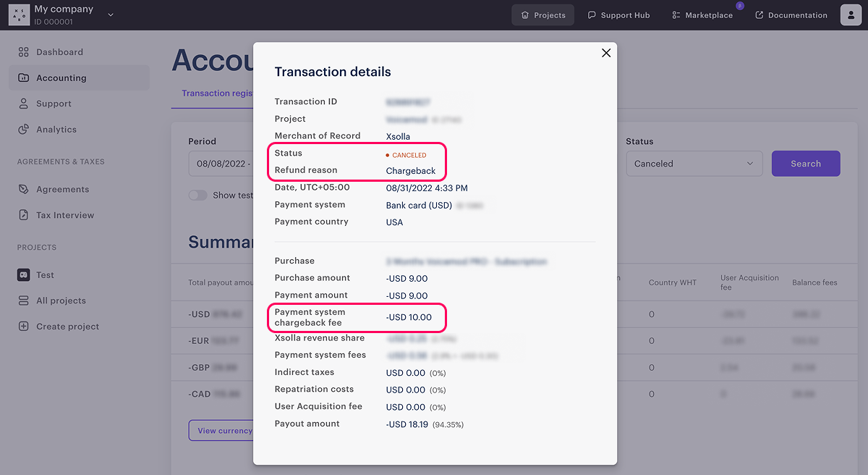
Task: Open the Support person icon
Action: [x=24, y=104]
